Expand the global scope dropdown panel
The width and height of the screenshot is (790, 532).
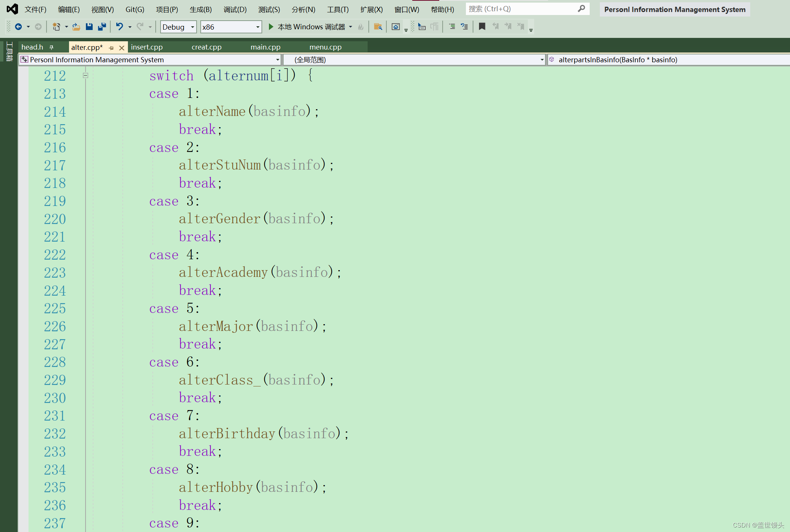539,59
